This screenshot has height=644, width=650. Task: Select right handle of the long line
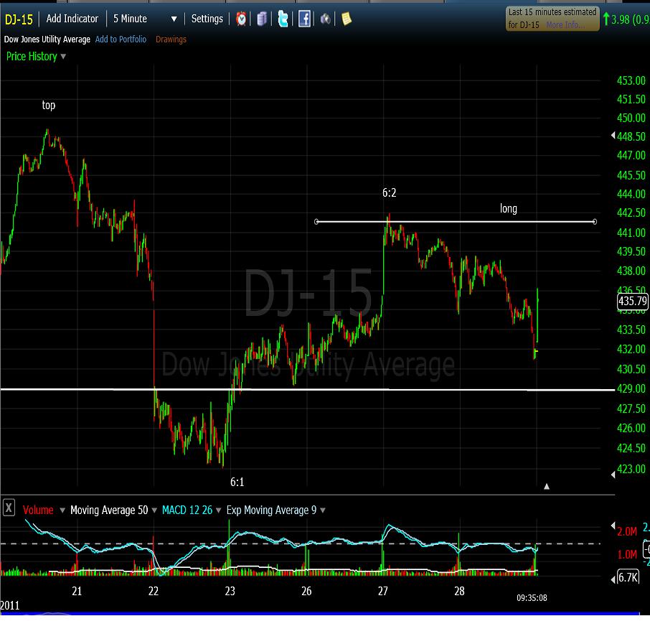pyautogui.click(x=595, y=222)
